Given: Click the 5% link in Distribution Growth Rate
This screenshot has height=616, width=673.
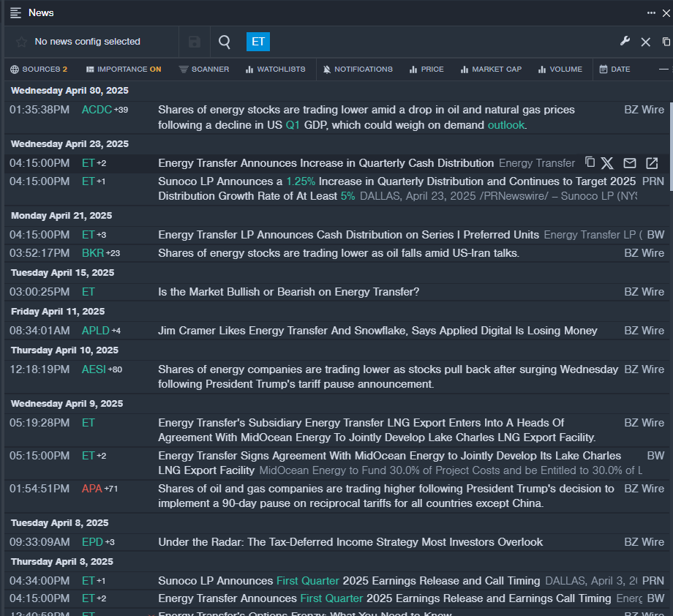Looking at the screenshot, I should click(347, 196).
